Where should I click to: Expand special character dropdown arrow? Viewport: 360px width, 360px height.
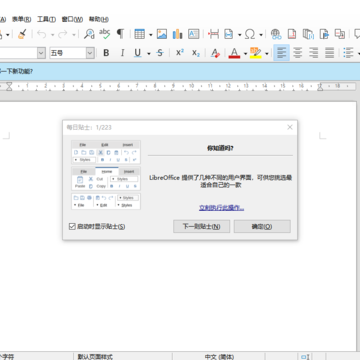click(x=261, y=34)
